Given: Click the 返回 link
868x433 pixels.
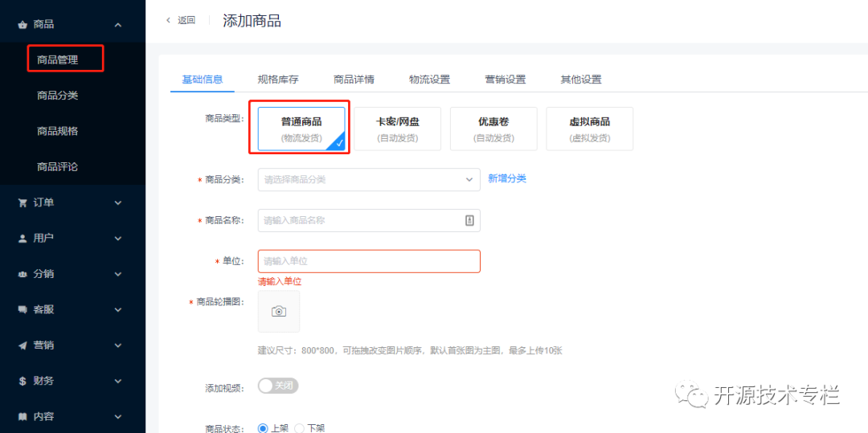Looking at the screenshot, I should [x=186, y=20].
